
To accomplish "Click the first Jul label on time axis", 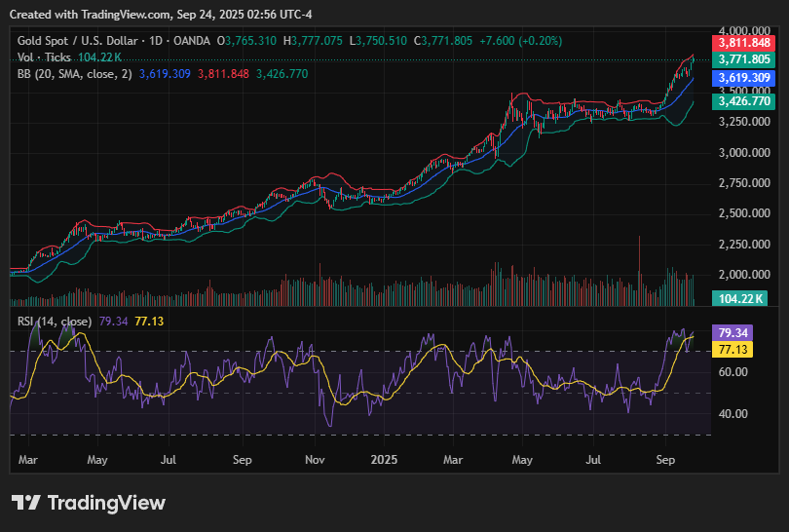I will [x=169, y=460].
